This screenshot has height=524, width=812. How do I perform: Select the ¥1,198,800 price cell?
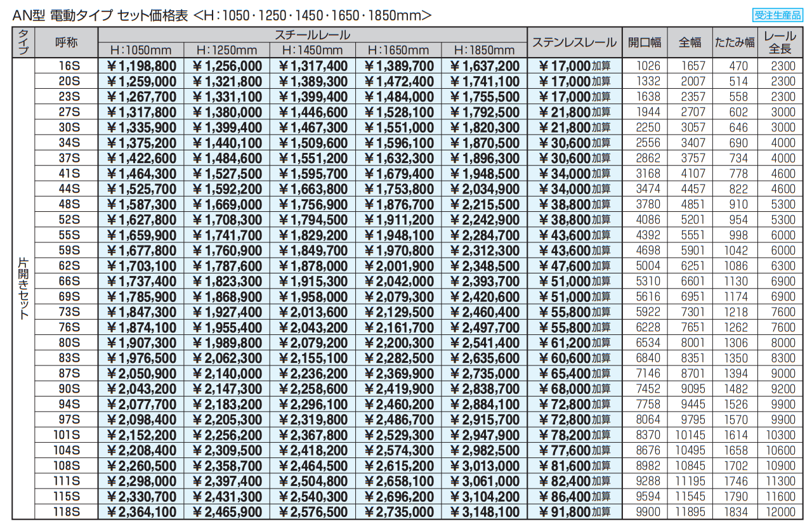(x=141, y=66)
